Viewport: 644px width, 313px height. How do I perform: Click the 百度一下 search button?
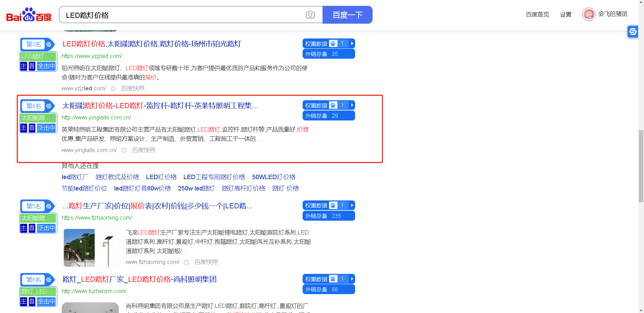348,15
